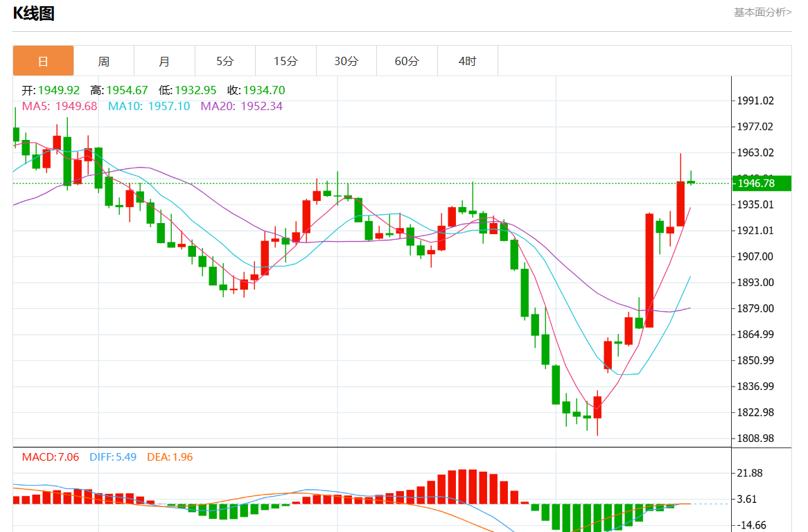The width and height of the screenshot is (808, 532).
Task: Click the MA20: 1952.34 label
Action: pyautogui.click(x=242, y=106)
